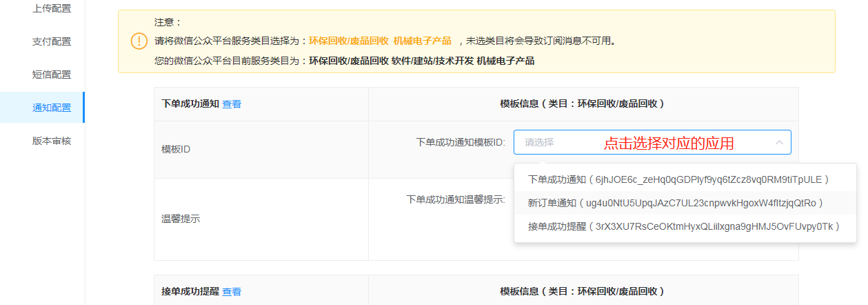Click the 注意: heading in notice

[168, 22]
